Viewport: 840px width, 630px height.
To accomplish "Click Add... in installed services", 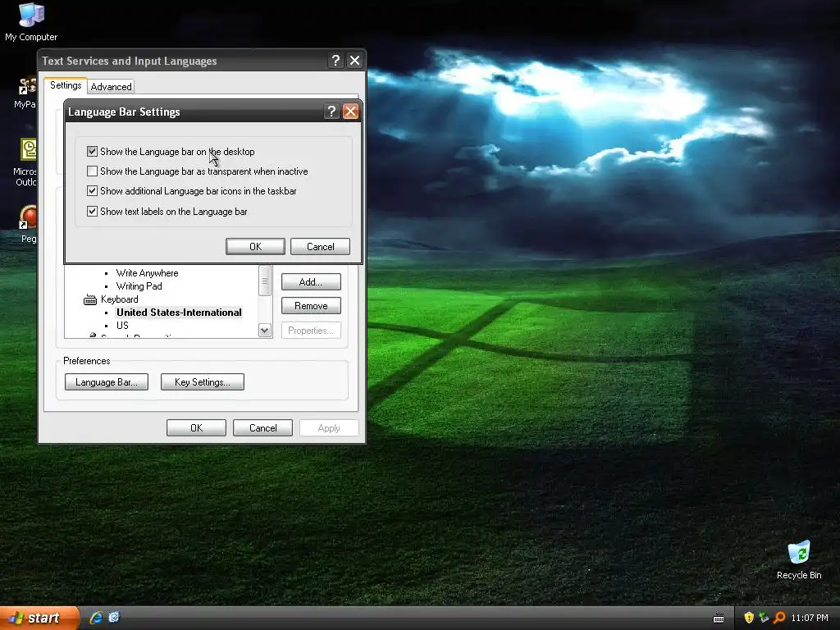I will [x=311, y=282].
